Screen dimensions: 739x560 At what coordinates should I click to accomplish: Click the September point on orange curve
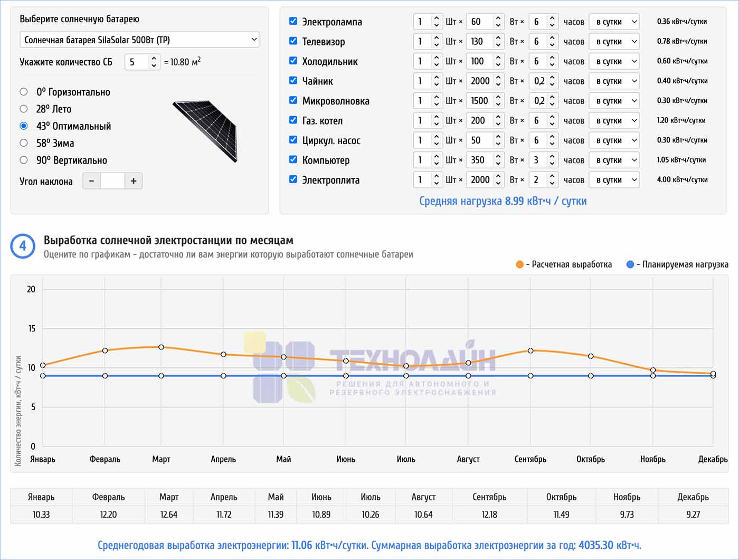tap(530, 350)
